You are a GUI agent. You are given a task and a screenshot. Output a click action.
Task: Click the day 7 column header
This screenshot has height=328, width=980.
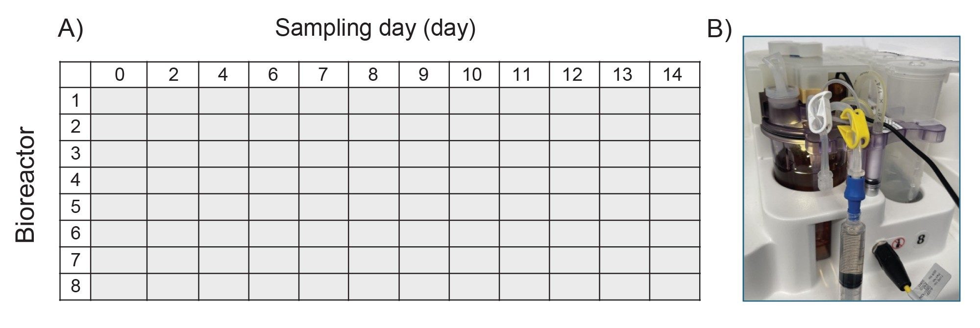coord(322,75)
